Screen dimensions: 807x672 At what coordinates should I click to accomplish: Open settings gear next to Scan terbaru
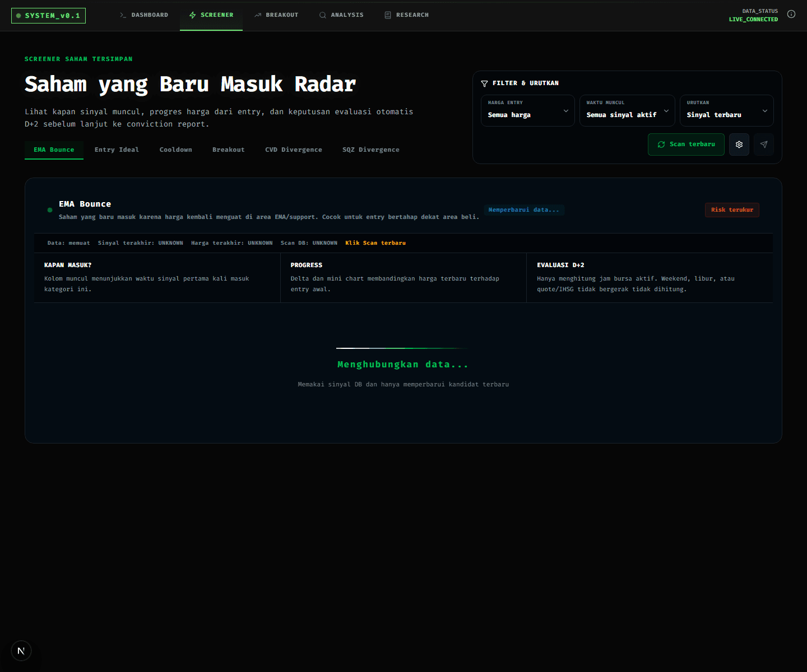tap(739, 144)
